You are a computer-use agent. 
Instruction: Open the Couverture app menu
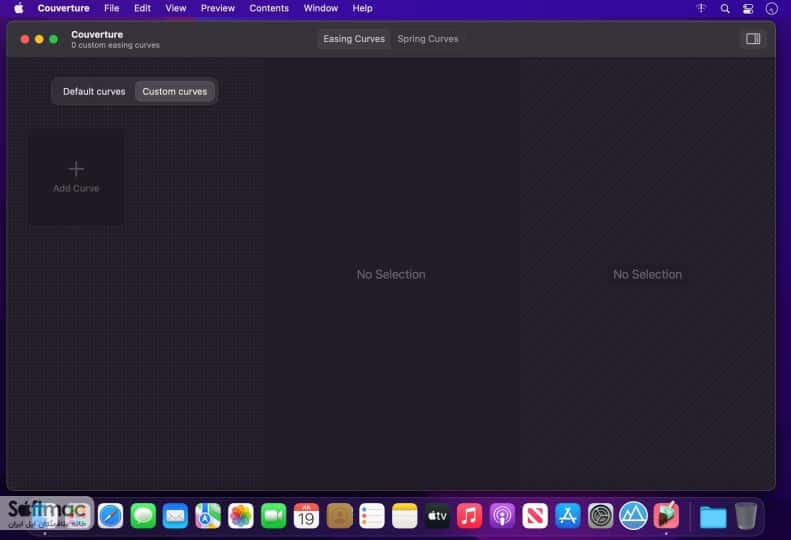pyautogui.click(x=64, y=9)
